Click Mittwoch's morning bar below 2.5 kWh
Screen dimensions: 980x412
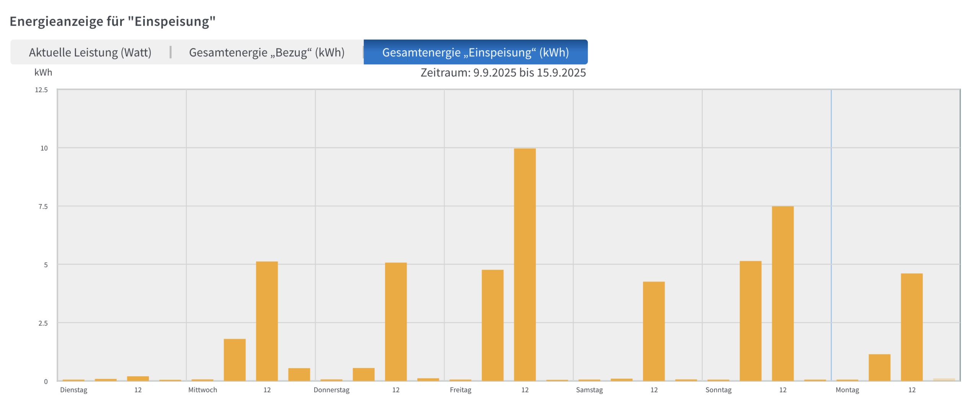pyautogui.click(x=234, y=360)
